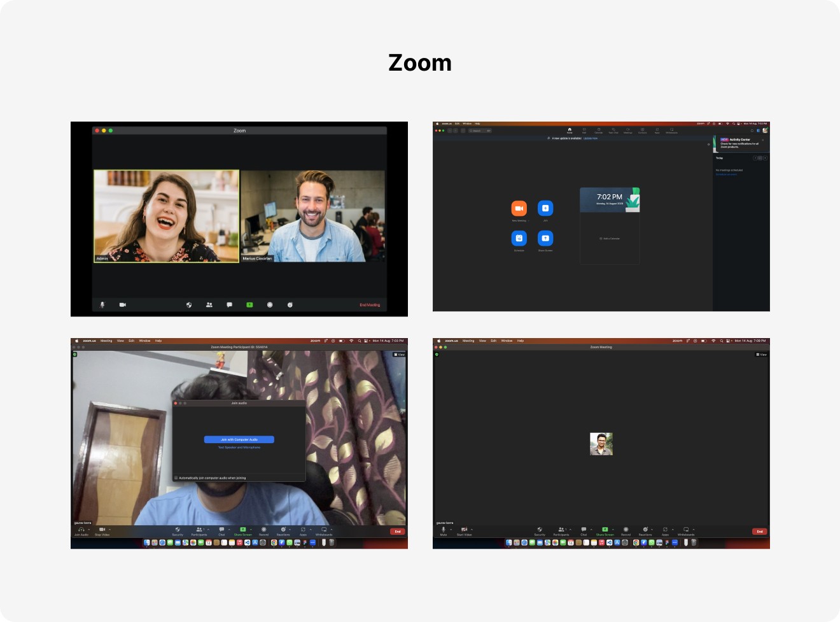
Task: Expand arrow next to Chat in profile-photo meeting
Action: 591,529
